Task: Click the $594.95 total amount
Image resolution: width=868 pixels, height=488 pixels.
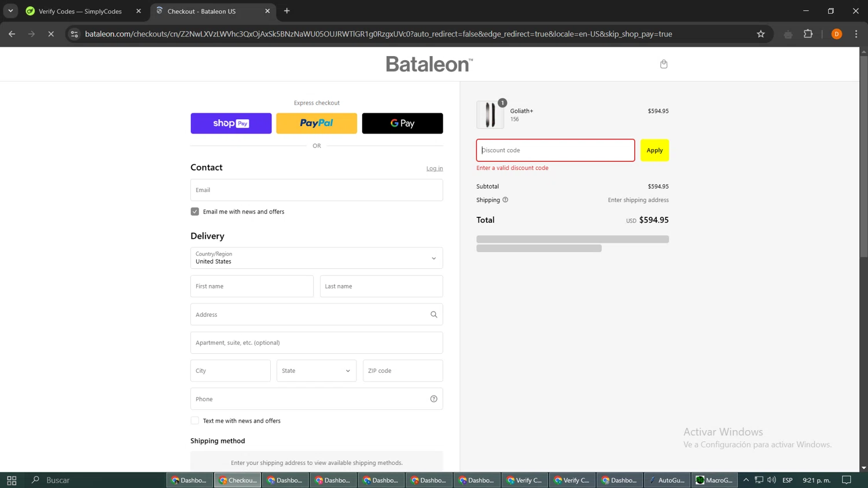Action: click(x=654, y=220)
